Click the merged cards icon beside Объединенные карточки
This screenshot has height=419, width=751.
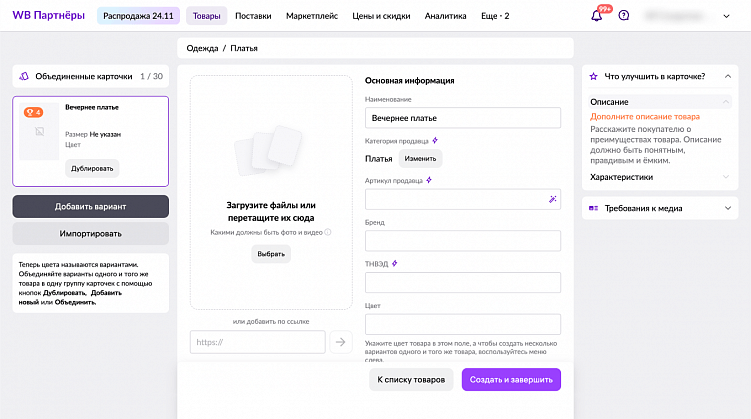pos(24,76)
